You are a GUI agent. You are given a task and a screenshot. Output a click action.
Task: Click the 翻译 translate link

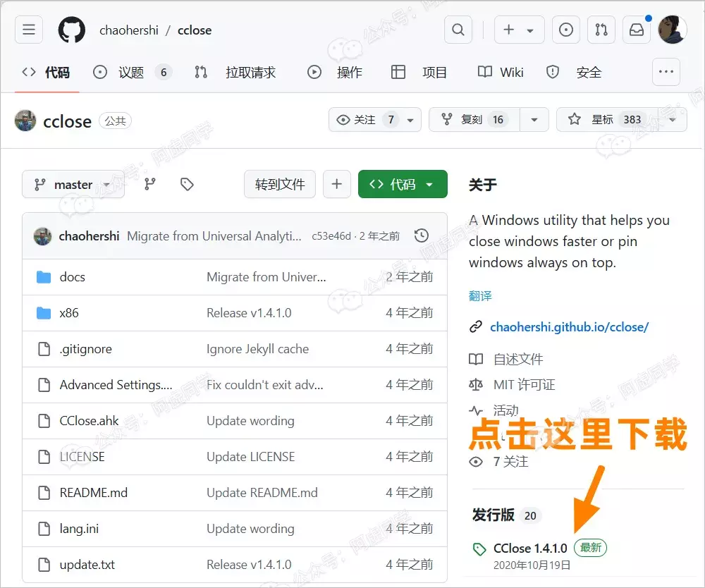click(x=480, y=296)
